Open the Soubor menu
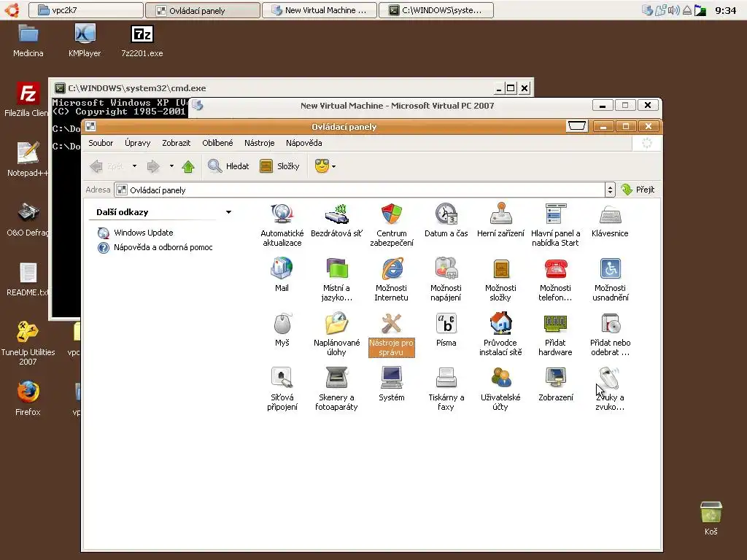Viewport: 747px width, 560px height. [101, 143]
